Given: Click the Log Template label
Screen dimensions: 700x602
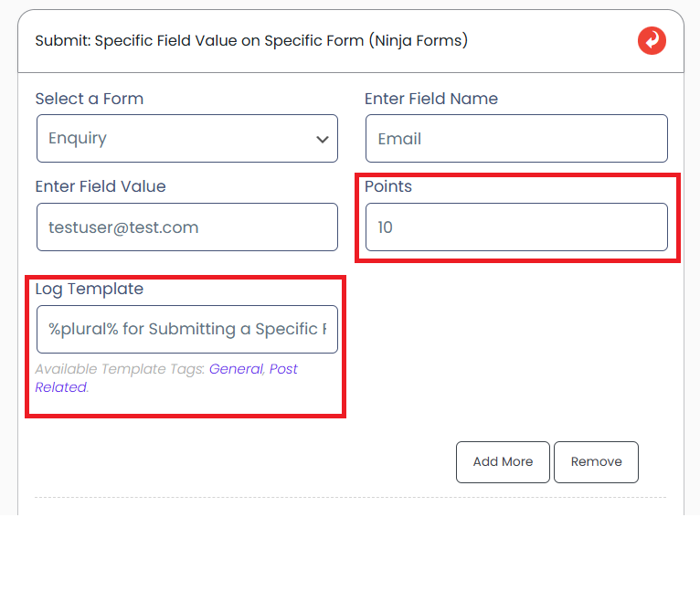Looking at the screenshot, I should point(89,289).
